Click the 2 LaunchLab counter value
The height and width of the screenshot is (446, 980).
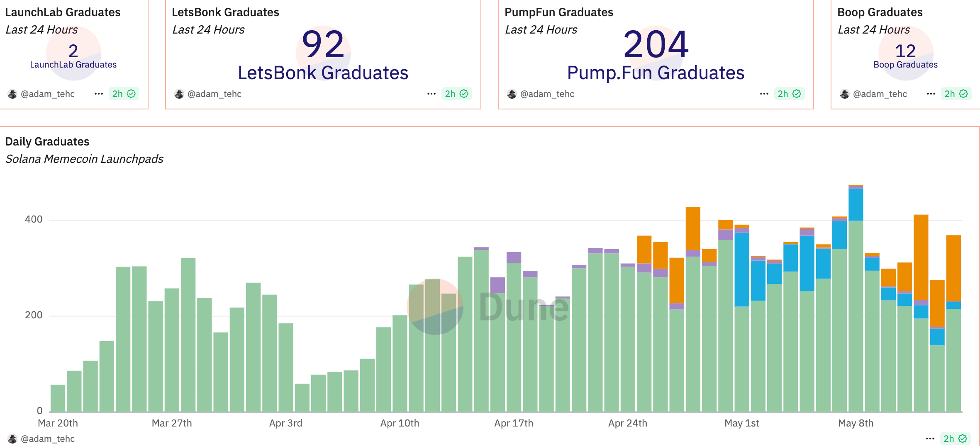73,51
